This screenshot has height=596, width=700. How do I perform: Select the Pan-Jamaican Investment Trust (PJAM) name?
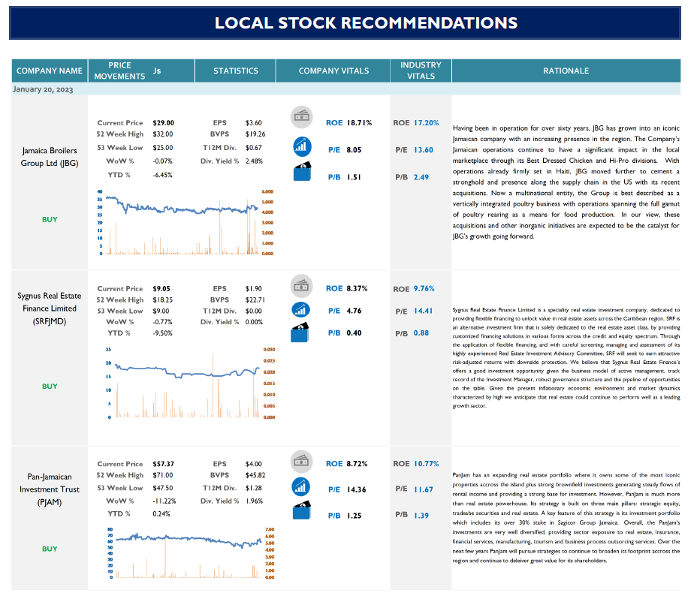coord(50,489)
